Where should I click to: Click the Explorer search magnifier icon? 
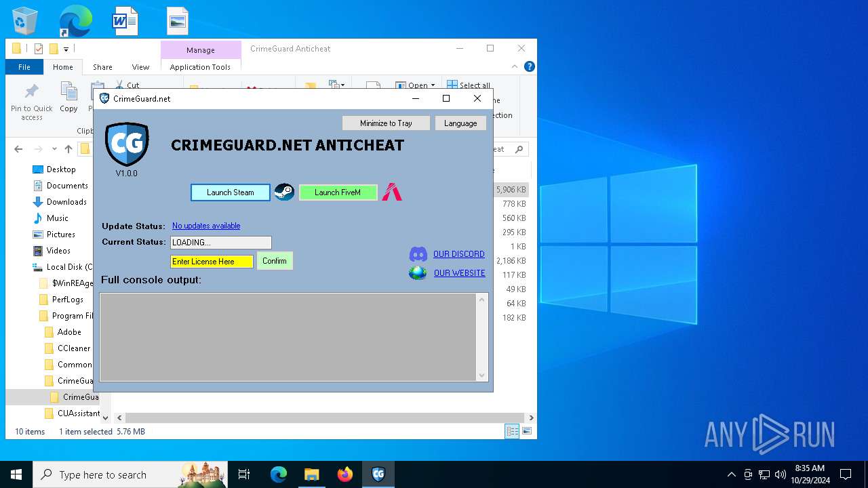coord(519,149)
